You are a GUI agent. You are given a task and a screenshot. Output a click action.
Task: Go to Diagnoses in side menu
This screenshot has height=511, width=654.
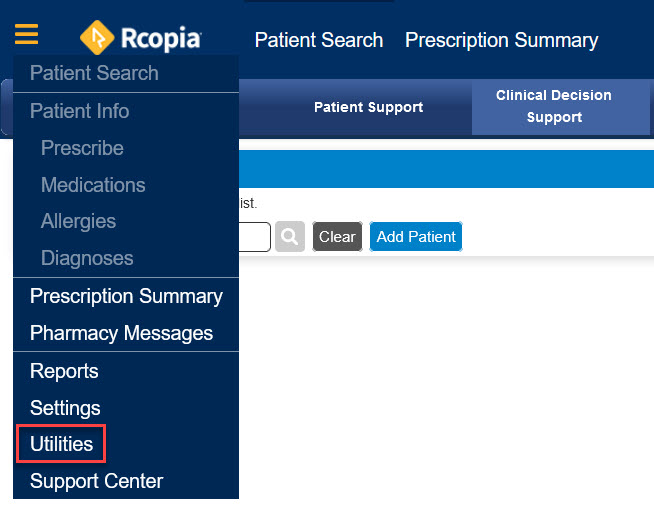[x=86, y=258]
